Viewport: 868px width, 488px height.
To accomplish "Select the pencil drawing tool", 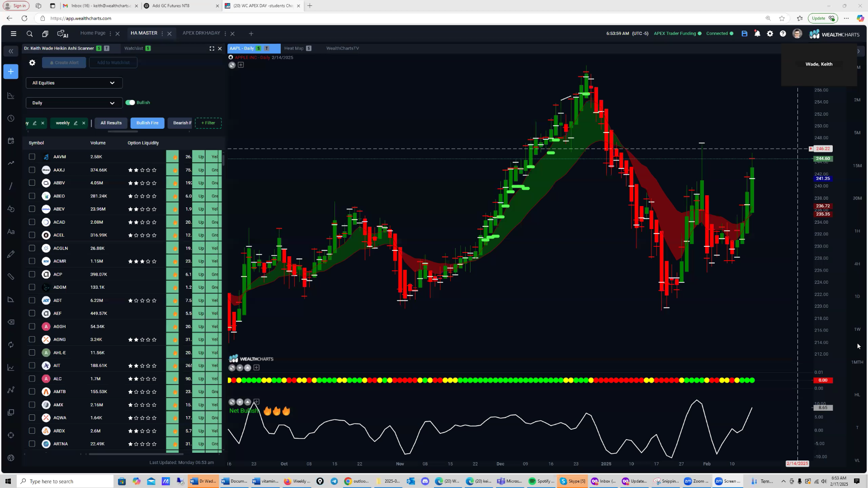I will pyautogui.click(x=11, y=254).
